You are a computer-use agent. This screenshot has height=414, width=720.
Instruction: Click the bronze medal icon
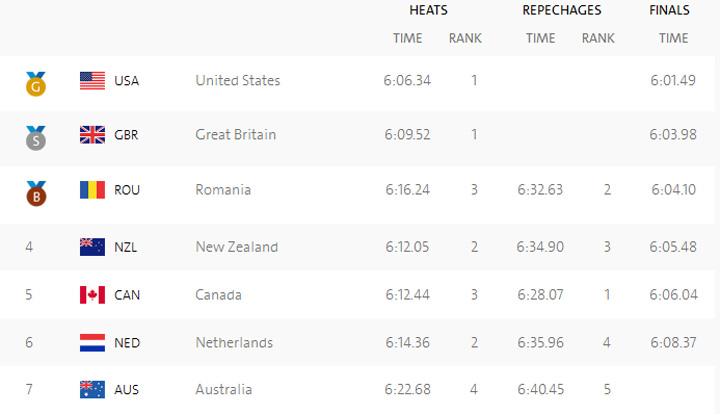35,191
